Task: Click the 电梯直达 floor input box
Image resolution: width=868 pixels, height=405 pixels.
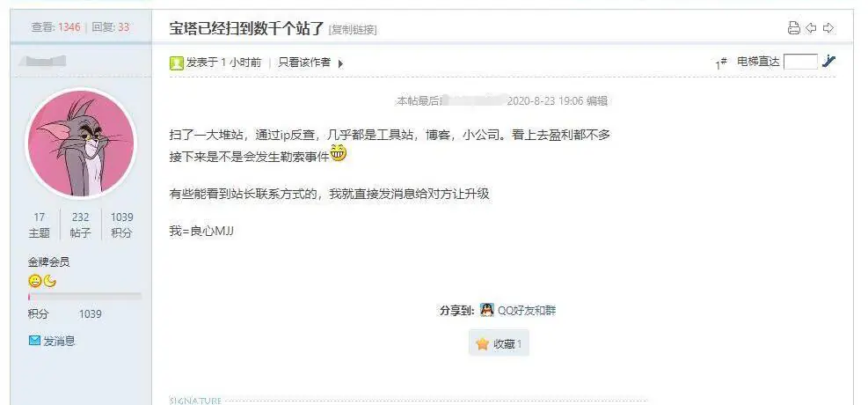Action: click(x=800, y=62)
